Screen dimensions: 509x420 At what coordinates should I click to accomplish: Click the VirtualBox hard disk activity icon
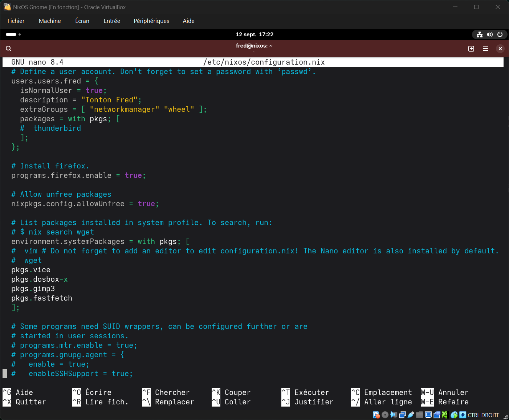pyautogui.click(x=376, y=415)
